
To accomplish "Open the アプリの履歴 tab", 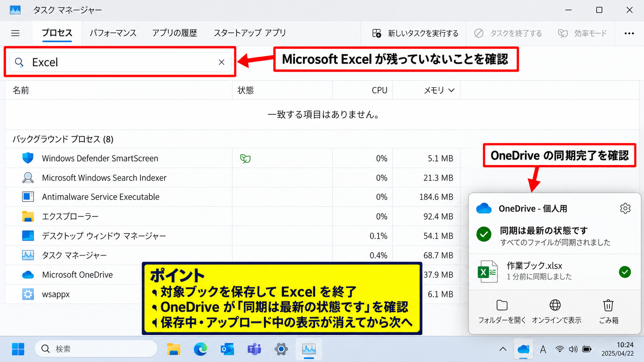I will 174,33.
